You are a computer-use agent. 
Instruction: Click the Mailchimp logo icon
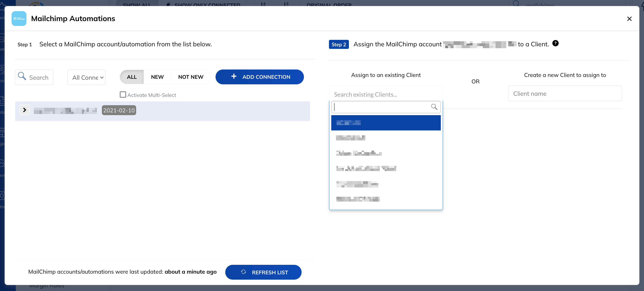pos(19,19)
